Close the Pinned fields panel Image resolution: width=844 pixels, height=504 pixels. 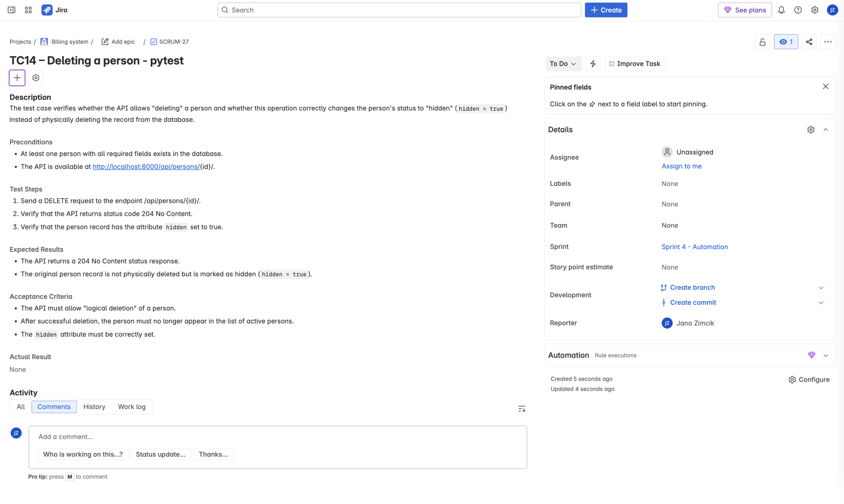pos(826,87)
